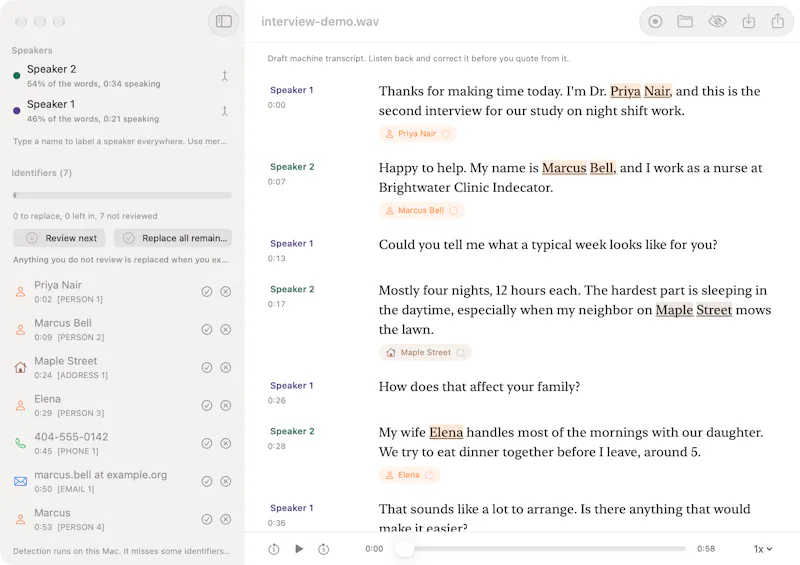Image resolution: width=800 pixels, height=565 pixels.
Task: Click skip forward button in player
Action: coord(323,549)
